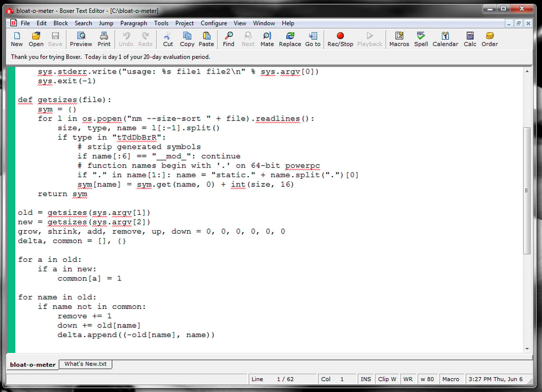Click the Macro status bar field
The height and width of the screenshot is (392, 542).
point(451,379)
